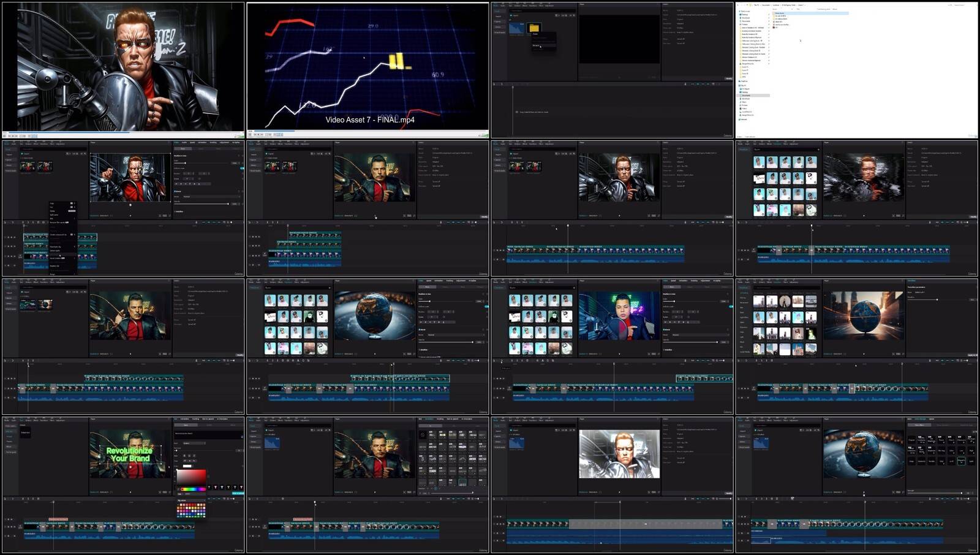The image size is (980, 555).
Task: Open the Text-to-speech tab in the text inspector
Action: click(208, 419)
